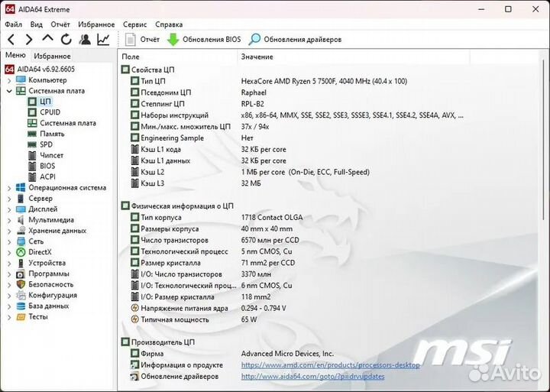Go forward with the right arrow toolbar icon
550x392 pixels.
click(29, 39)
